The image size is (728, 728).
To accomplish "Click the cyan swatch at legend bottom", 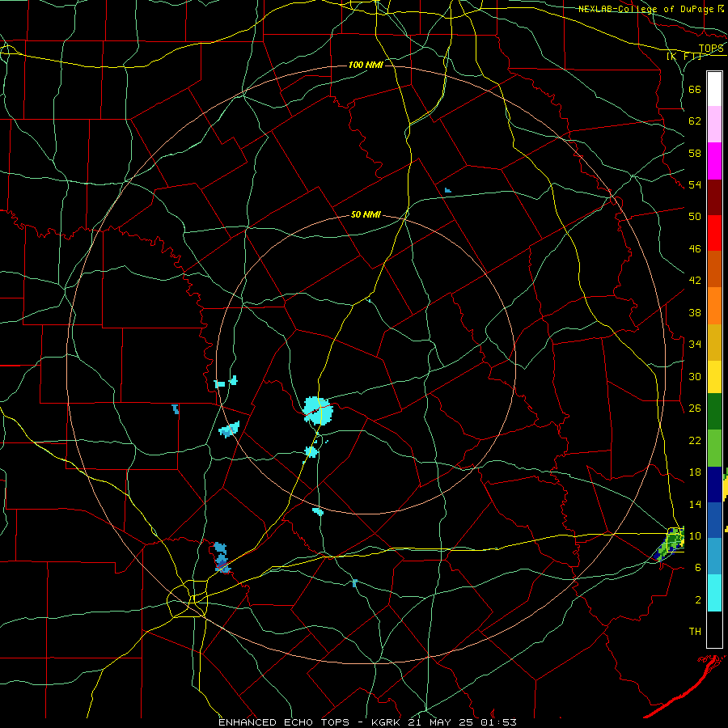I will click(714, 593).
